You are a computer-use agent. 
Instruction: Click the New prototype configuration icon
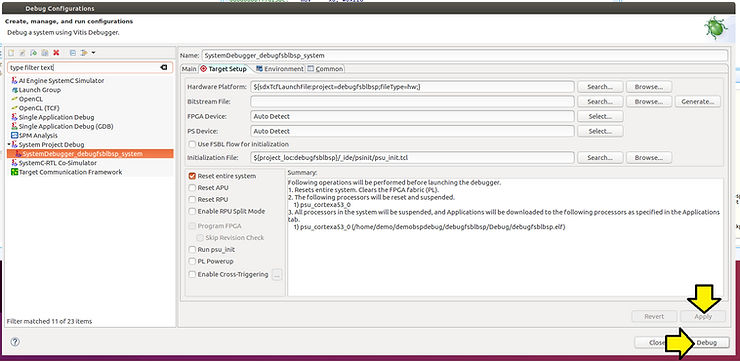coord(22,53)
